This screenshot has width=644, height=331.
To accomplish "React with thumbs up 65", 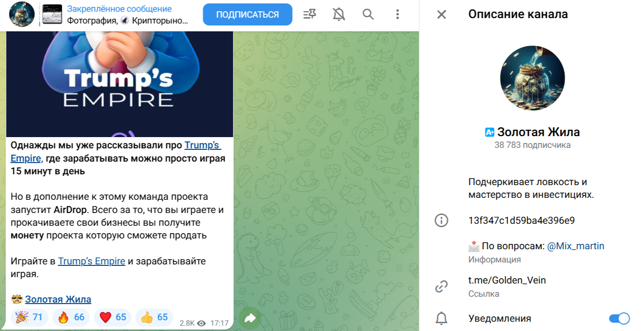I will click(154, 317).
